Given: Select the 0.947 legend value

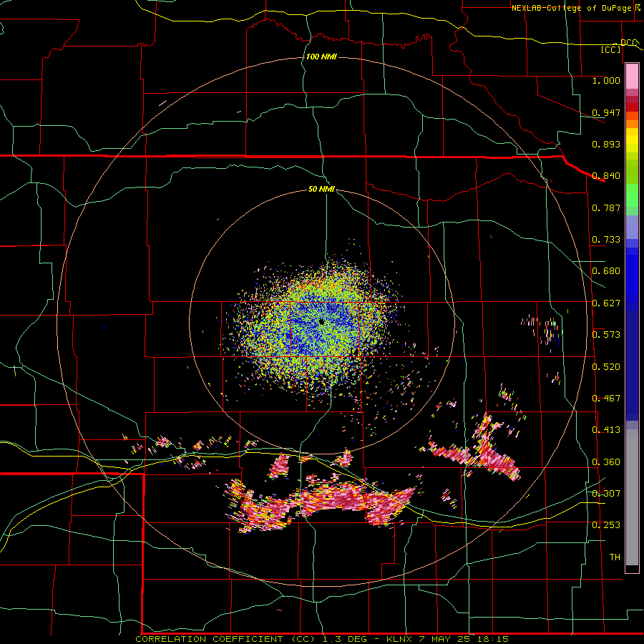Looking at the screenshot, I should [x=606, y=112].
